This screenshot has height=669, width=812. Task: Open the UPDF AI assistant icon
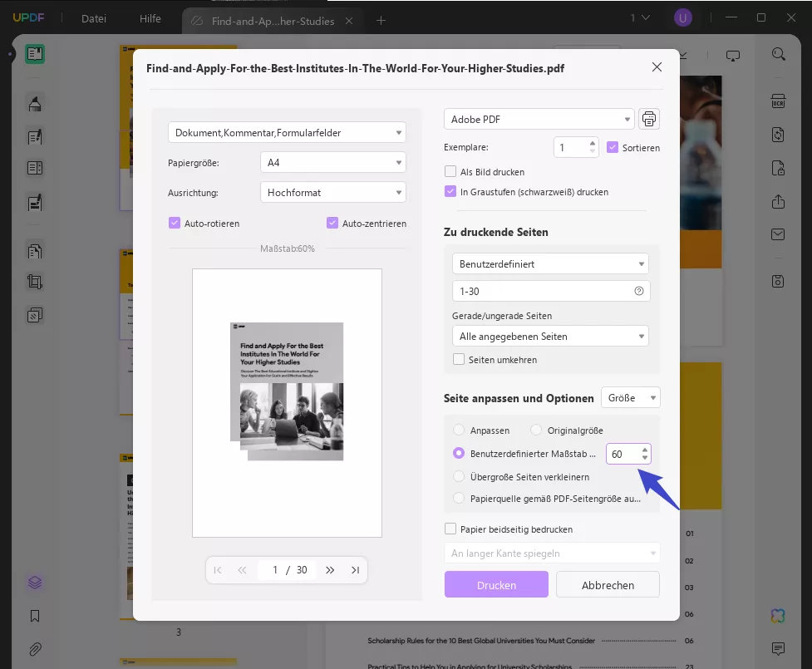point(777,615)
